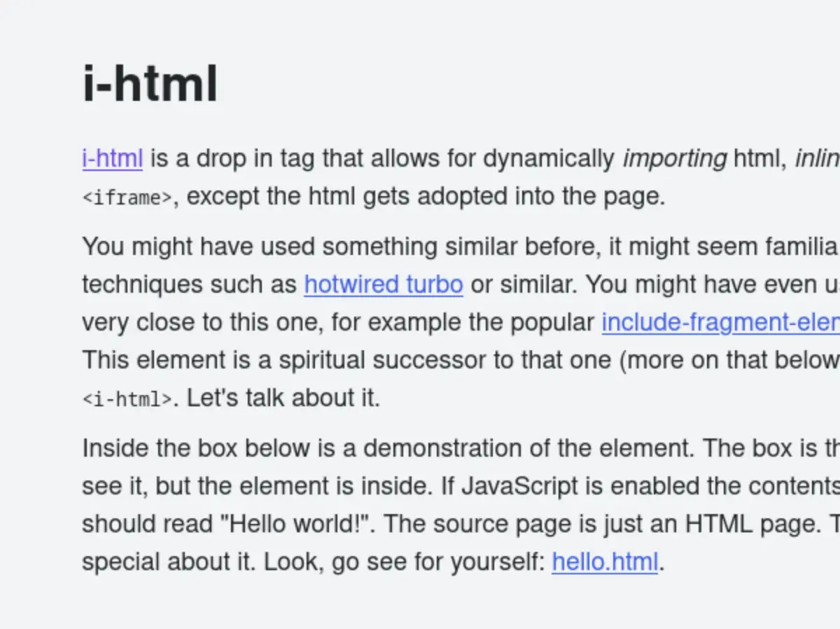Click the italic word "importing"
Viewport: 840px width, 629px height.
pos(674,159)
